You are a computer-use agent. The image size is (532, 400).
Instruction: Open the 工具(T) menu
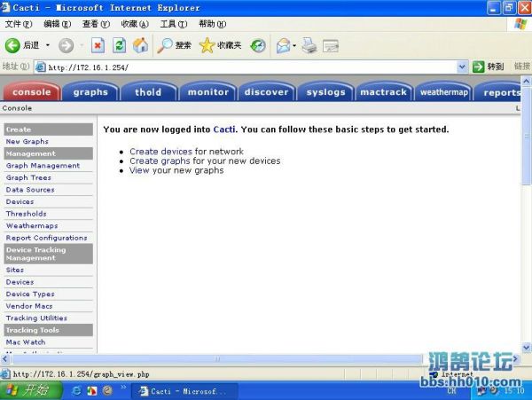(174, 24)
